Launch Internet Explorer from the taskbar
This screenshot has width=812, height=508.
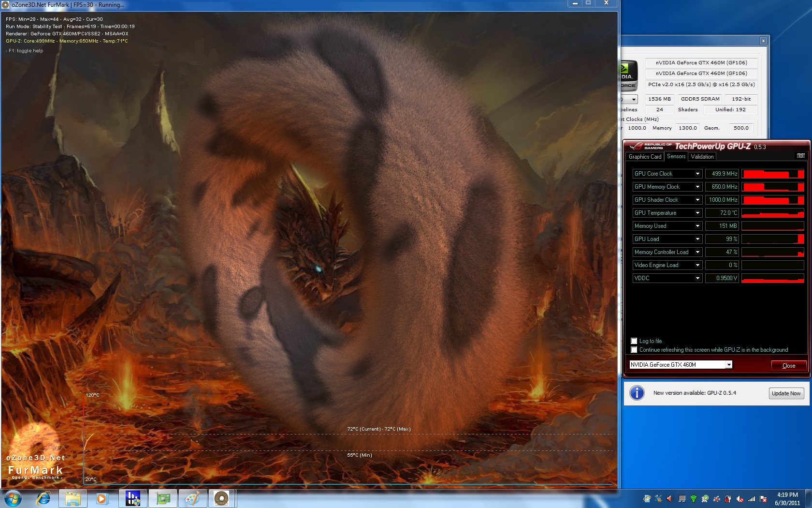[x=43, y=498]
